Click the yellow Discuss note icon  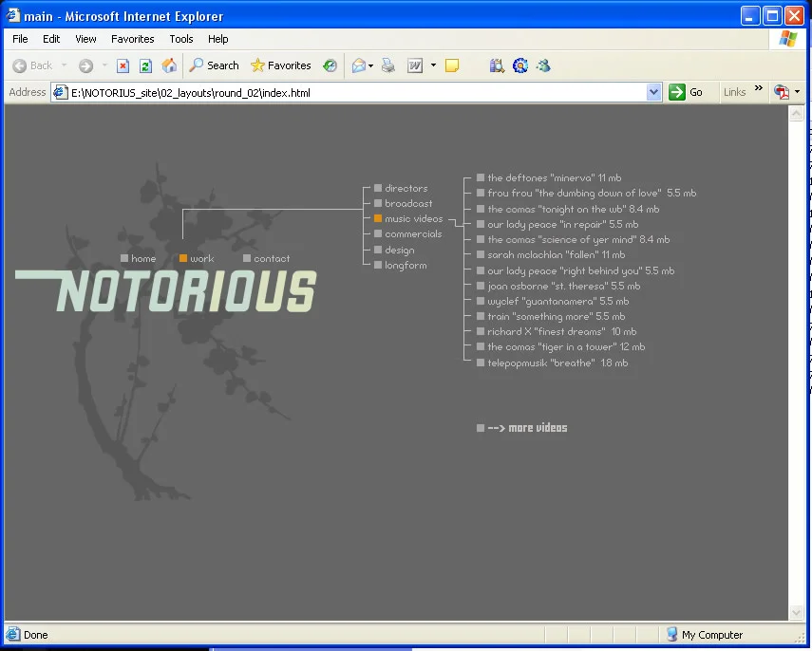(x=452, y=65)
